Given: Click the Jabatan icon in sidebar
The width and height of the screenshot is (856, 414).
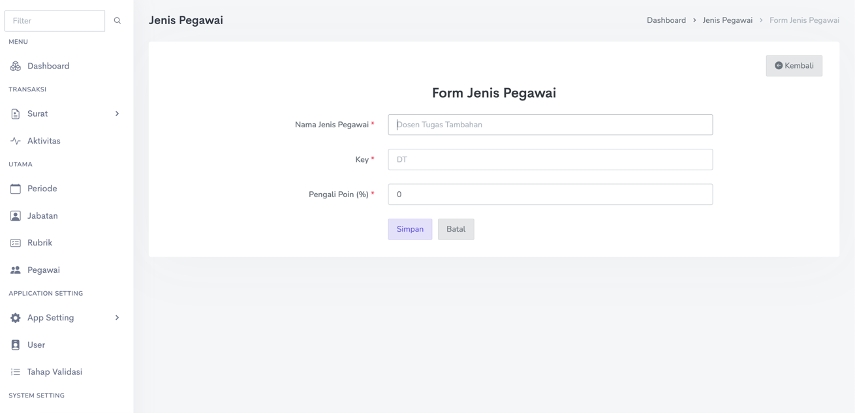Looking at the screenshot, I should coord(16,216).
